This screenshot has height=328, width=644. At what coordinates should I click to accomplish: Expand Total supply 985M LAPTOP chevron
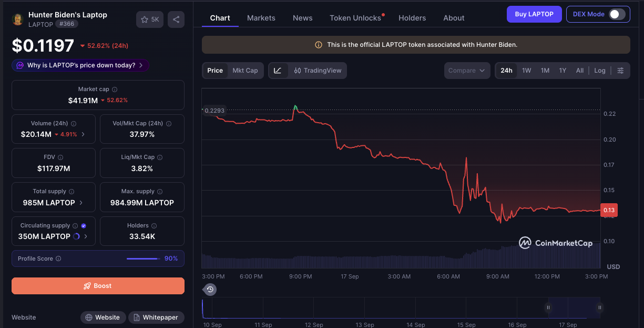80,203
